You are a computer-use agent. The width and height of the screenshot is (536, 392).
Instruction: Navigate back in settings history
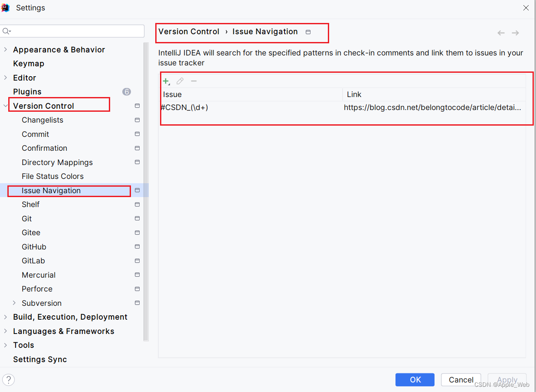[x=501, y=33]
